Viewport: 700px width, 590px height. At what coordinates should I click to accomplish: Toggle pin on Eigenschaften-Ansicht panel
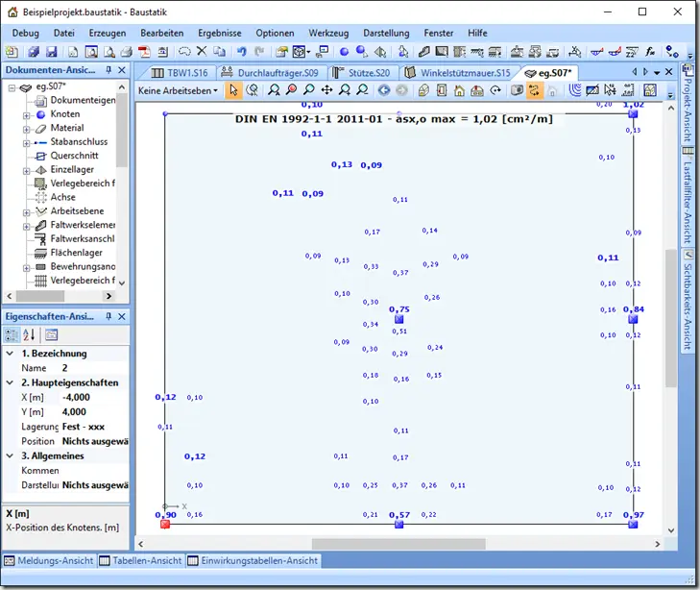tap(109, 316)
